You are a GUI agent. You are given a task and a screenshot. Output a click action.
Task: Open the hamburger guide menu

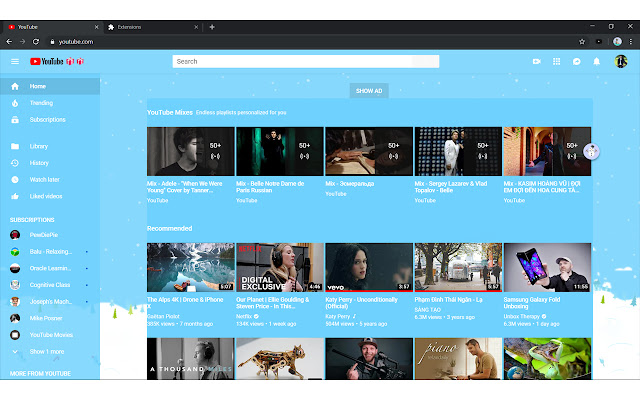coord(15,62)
